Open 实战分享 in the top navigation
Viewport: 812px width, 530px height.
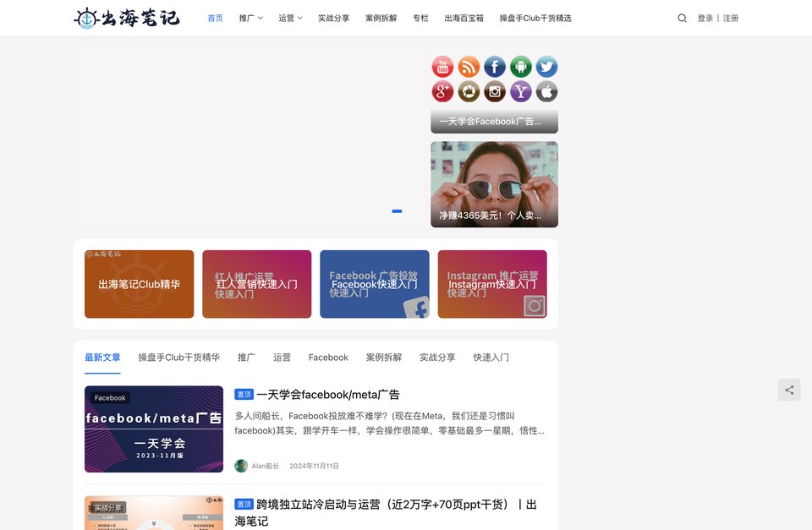click(333, 18)
